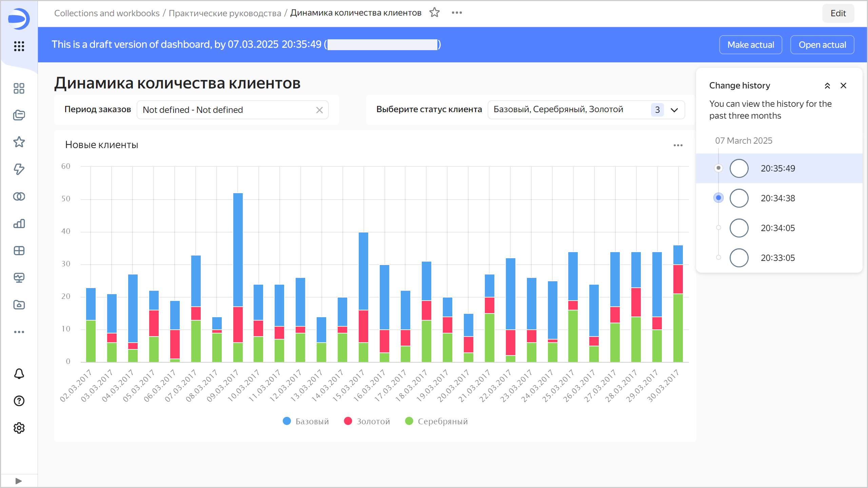Open sidebar settings gear

pyautogui.click(x=19, y=428)
